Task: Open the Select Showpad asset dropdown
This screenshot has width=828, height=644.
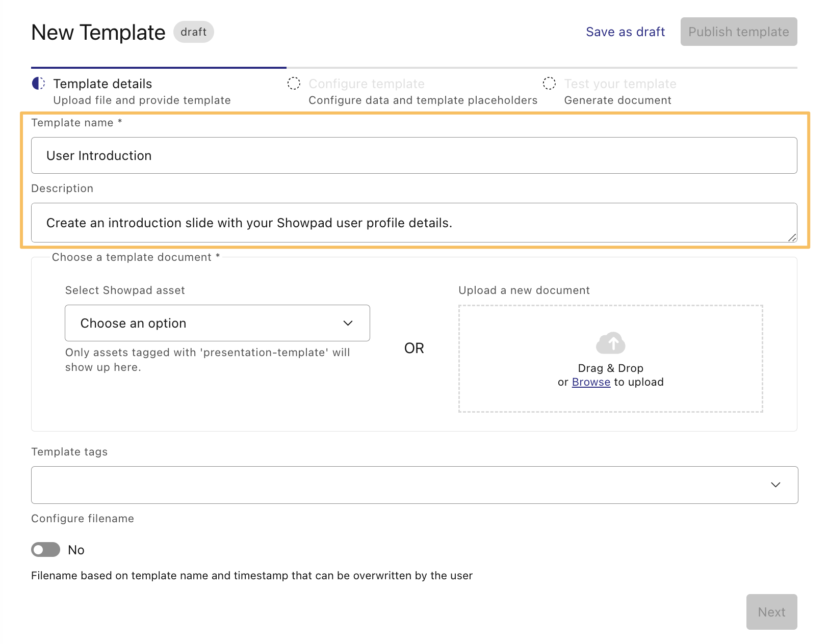Action: [217, 323]
